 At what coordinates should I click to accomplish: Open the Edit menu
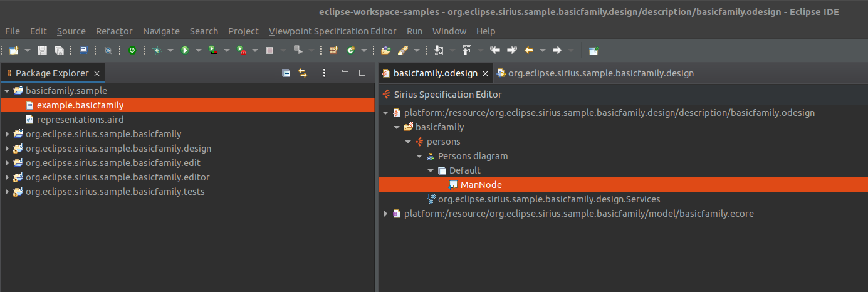(38, 31)
